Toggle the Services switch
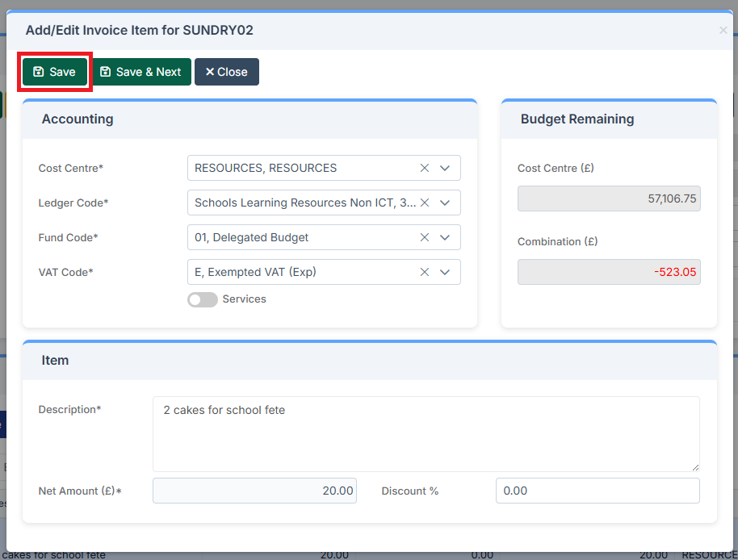Image resolution: width=738 pixels, height=560 pixels. point(202,299)
